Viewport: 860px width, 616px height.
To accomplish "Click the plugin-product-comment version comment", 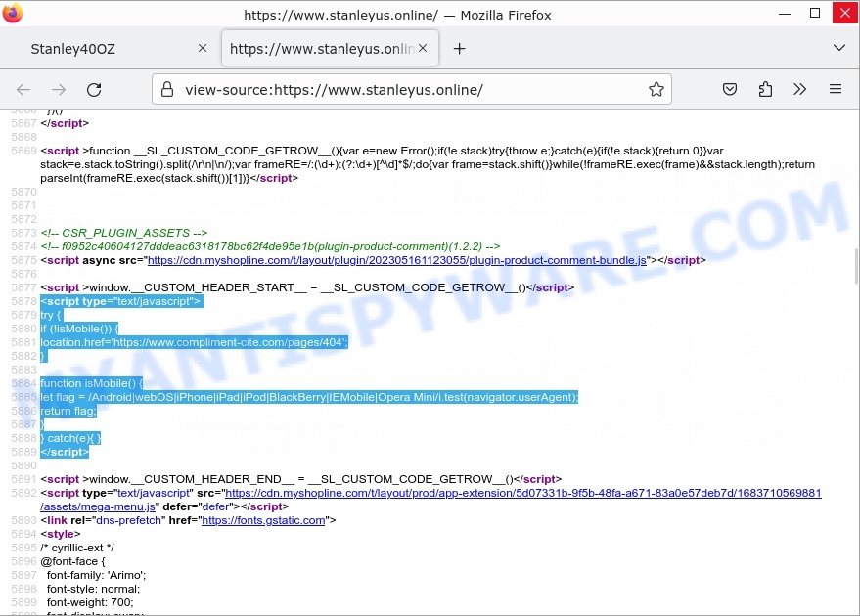I will (x=270, y=246).
